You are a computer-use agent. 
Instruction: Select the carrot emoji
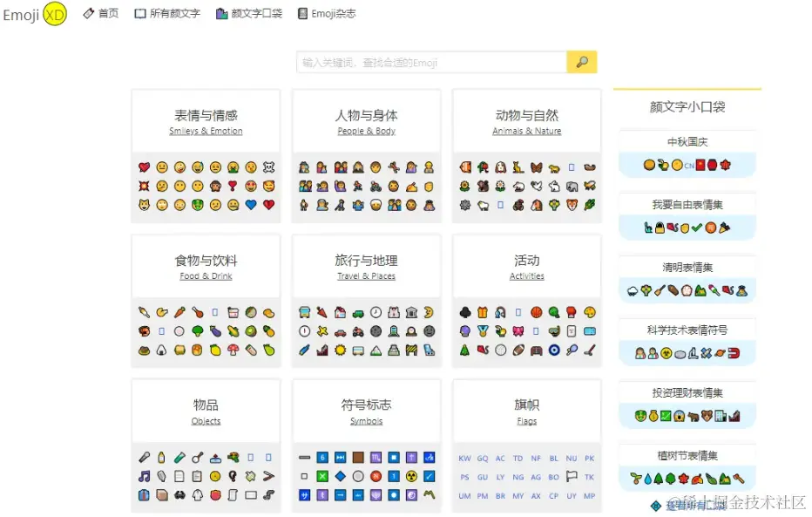(x=179, y=312)
